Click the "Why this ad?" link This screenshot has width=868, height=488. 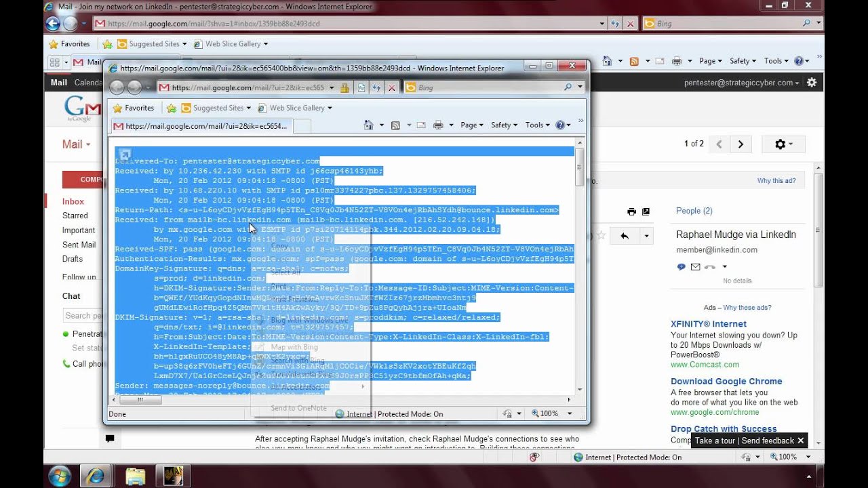776,181
